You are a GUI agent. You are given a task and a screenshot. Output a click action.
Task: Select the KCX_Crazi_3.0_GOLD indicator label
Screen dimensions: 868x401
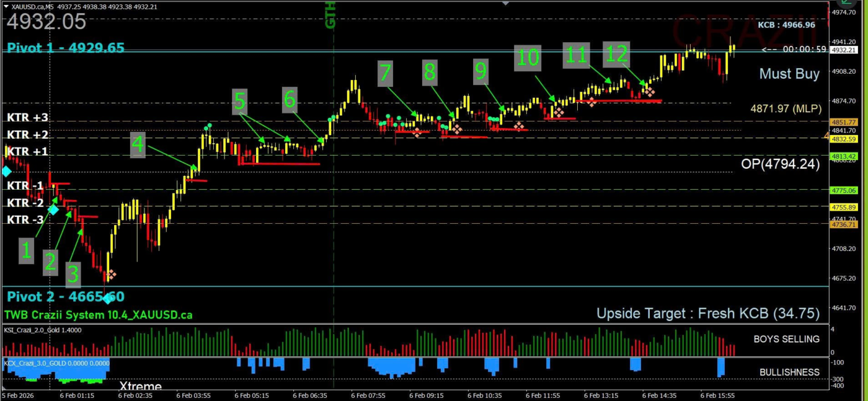click(56, 363)
